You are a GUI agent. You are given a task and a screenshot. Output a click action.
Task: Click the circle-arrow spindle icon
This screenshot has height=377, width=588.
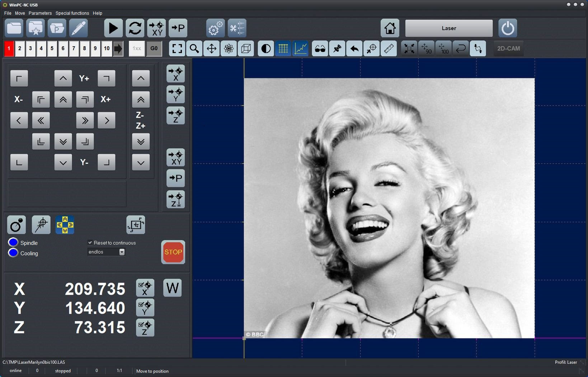[x=17, y=225]
